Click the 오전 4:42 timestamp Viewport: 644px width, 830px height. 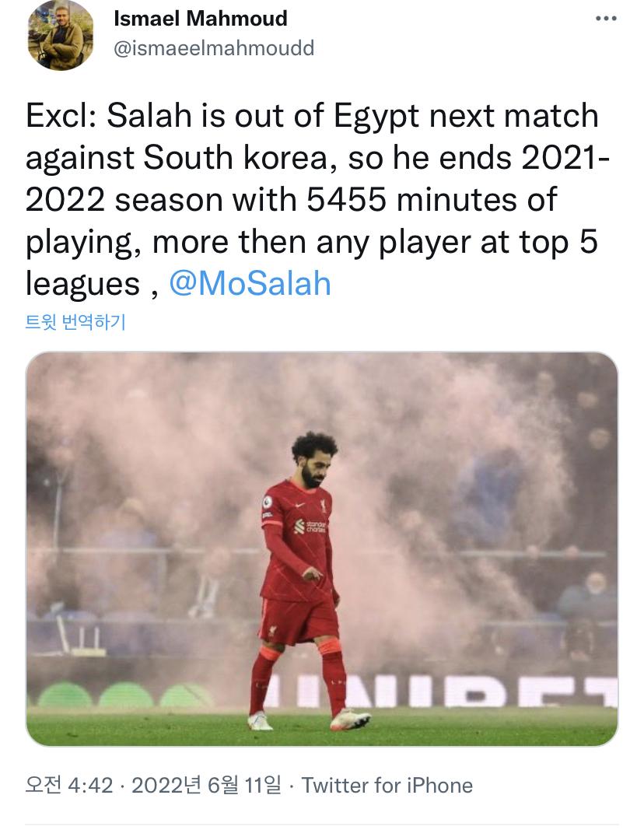click(x=69, y=785)
